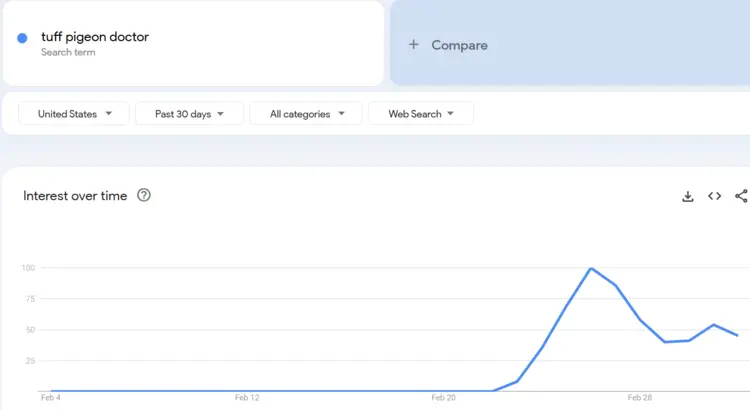Expand the Past 30 days dropdown
Image resolution: width=750 pixels, height=410 pixels.
tap(189, 114)
